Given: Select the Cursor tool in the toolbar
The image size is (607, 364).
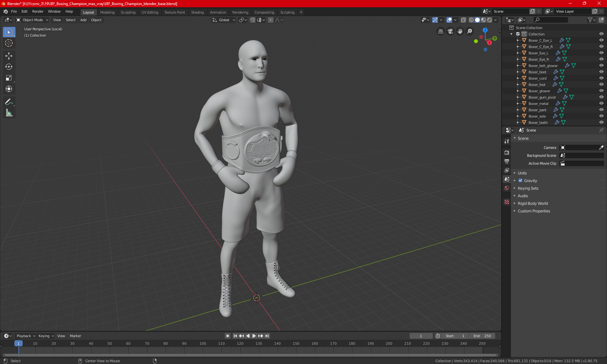Looking at the screenshot, I should click(x=9, y=43).
